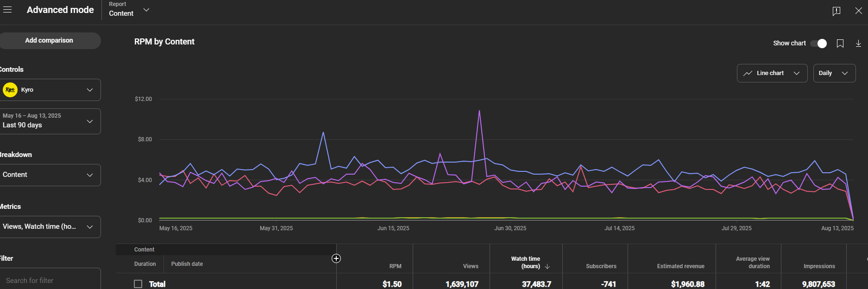Download the report with the export icon
This screenshot has width=868, height=289.
tap(858, 43)
